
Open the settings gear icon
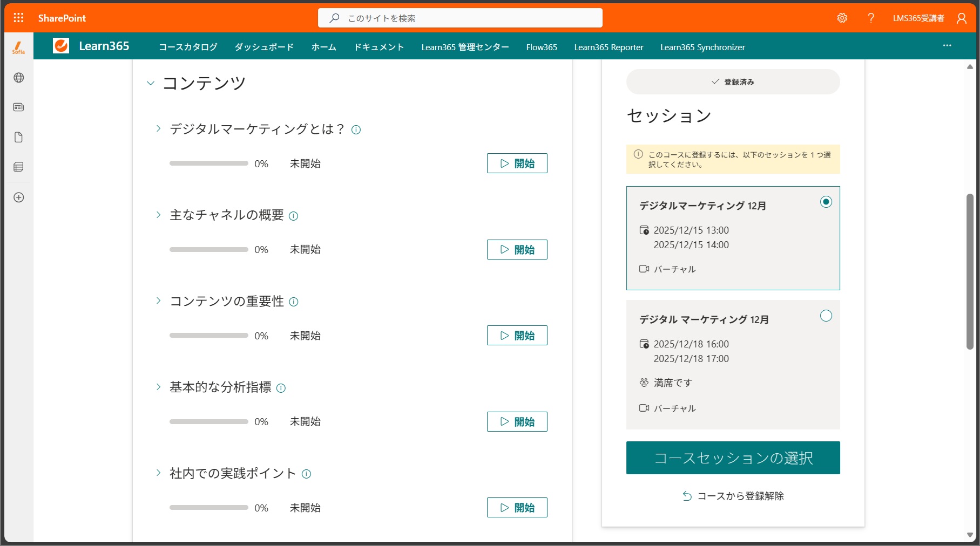click(x=842, y=18)
